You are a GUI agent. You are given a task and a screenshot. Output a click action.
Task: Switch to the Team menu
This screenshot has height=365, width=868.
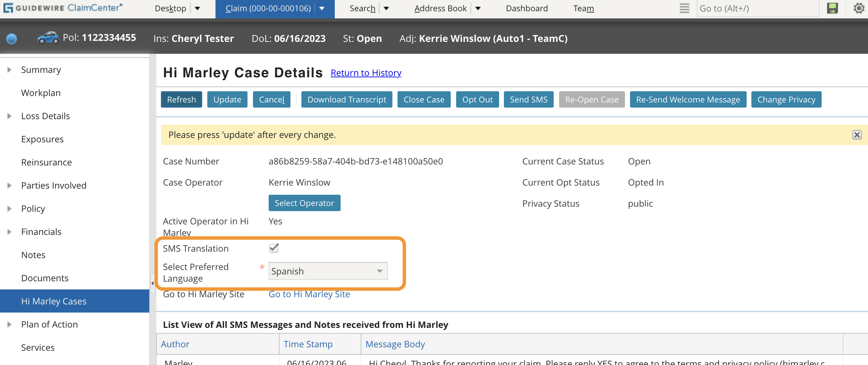(583, 8)
